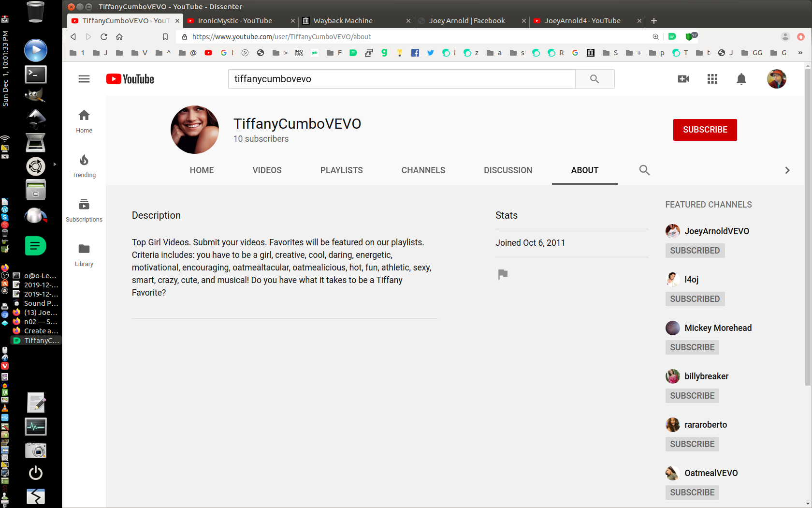812x508 pixels.
Task: Close the TiffanyCumboVEVO browser tab
Action: pos(177,21)
